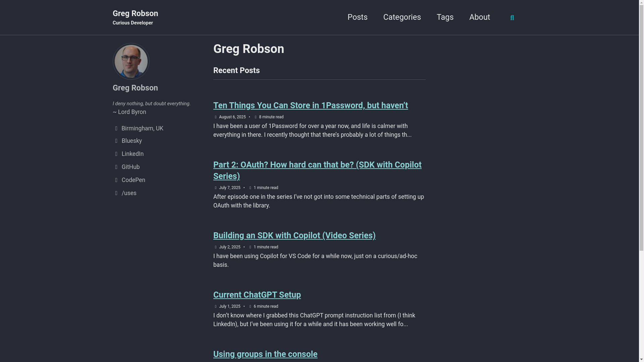Click the LinkedIn icon in sidebar

tap(116, 154)
